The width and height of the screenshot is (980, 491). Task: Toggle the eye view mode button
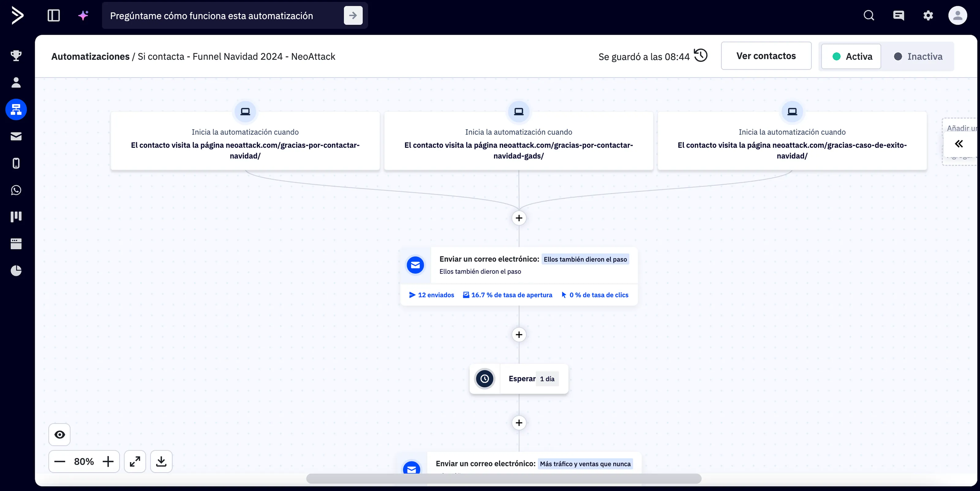point(59,435)
